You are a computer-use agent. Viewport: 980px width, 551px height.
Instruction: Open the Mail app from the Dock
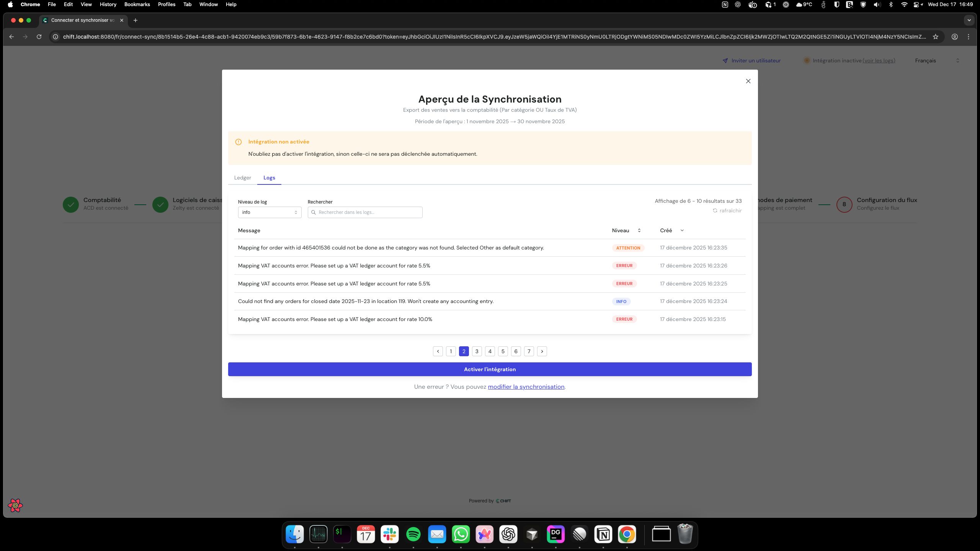437,534
